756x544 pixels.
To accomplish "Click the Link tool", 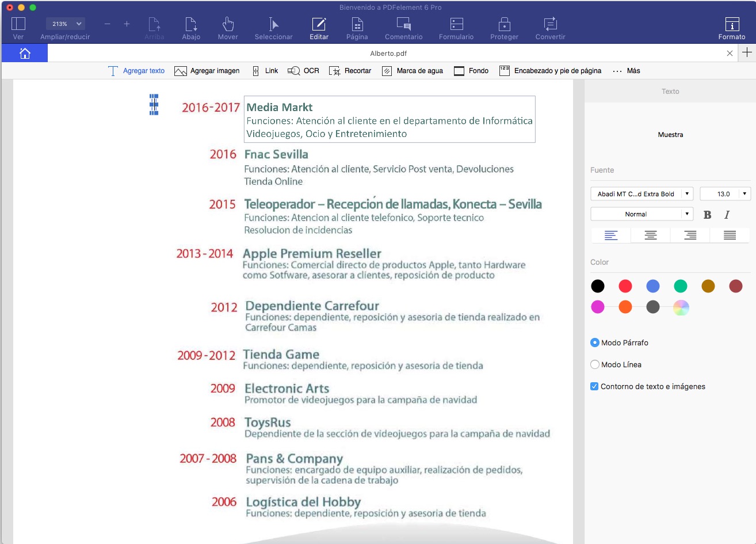I will coord(265,71).
